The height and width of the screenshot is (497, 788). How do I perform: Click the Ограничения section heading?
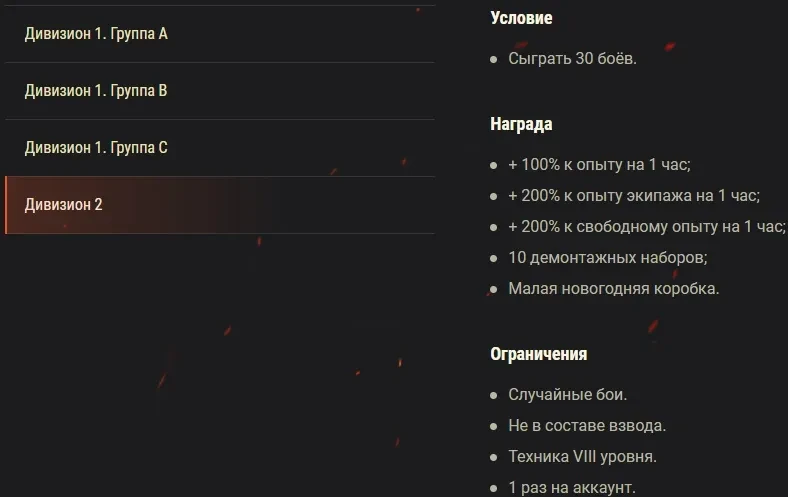pyautogui.click(x=538, y=354)
